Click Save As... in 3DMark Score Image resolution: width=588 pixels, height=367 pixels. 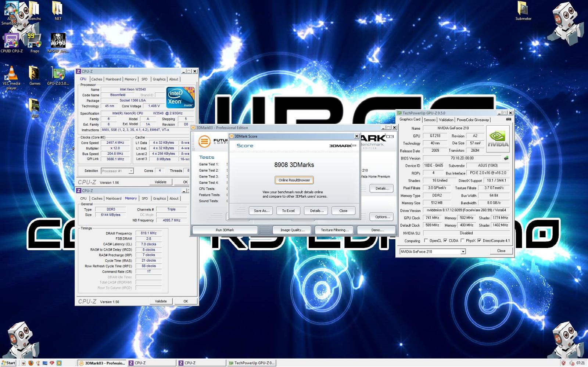pyautogui.click(x=262, y=211)
